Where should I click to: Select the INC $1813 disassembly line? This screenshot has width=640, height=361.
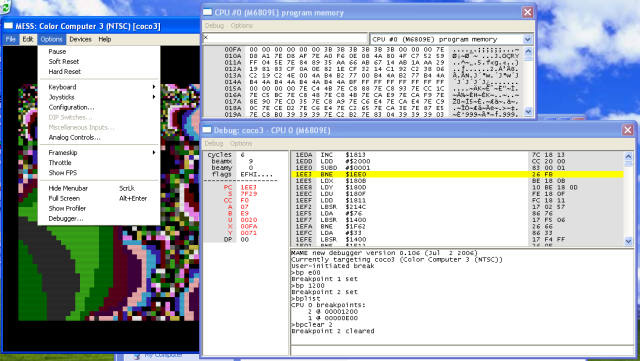[458, 155]
